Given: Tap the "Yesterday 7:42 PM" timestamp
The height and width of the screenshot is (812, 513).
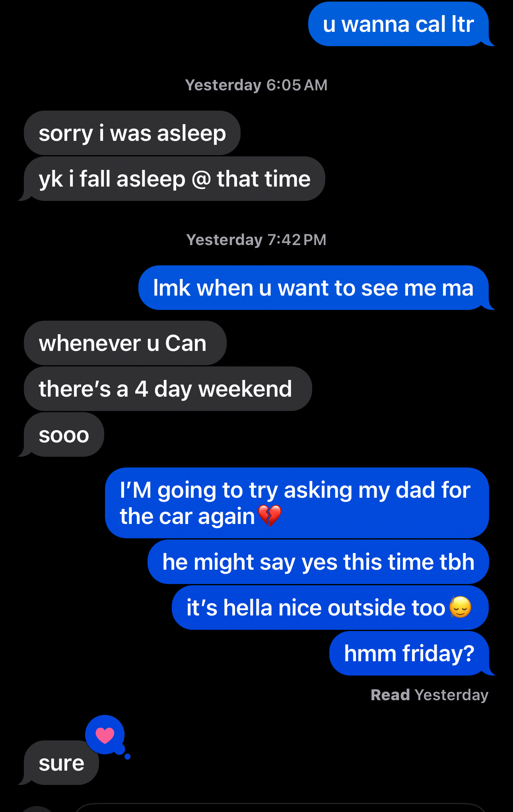Looking at the screenshot, I should (x=256, y=240).
